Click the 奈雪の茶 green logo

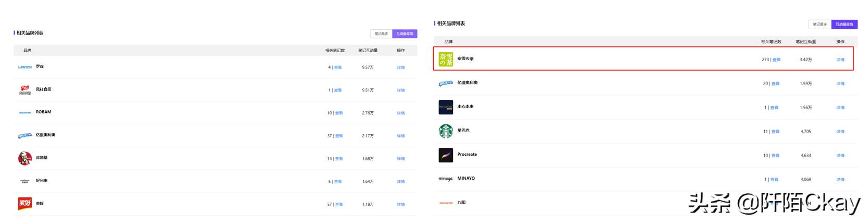446,59
